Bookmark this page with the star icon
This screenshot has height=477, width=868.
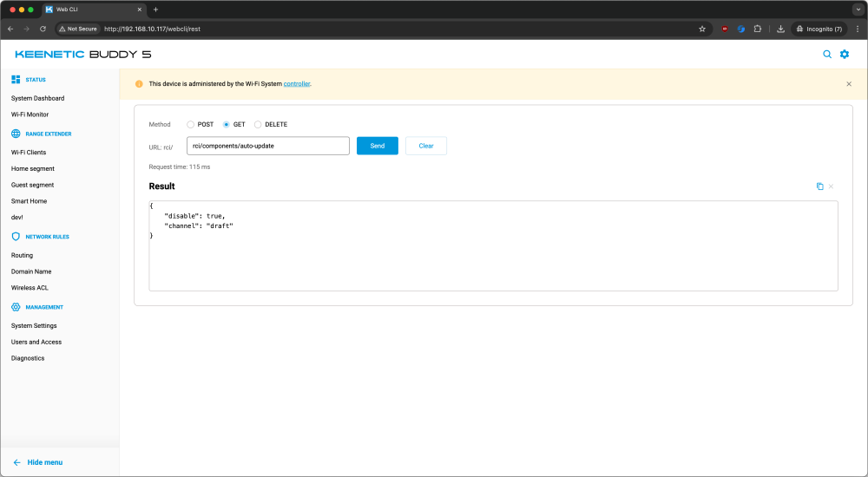coord(702,29)
